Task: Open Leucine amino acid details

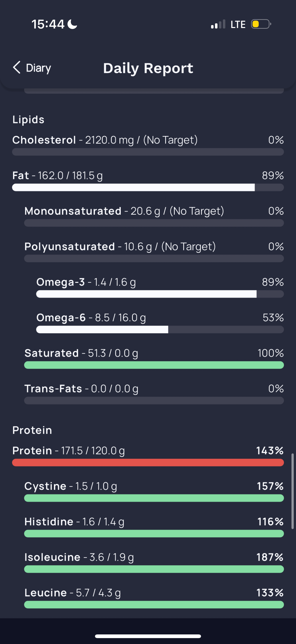Action: (154, 598)
